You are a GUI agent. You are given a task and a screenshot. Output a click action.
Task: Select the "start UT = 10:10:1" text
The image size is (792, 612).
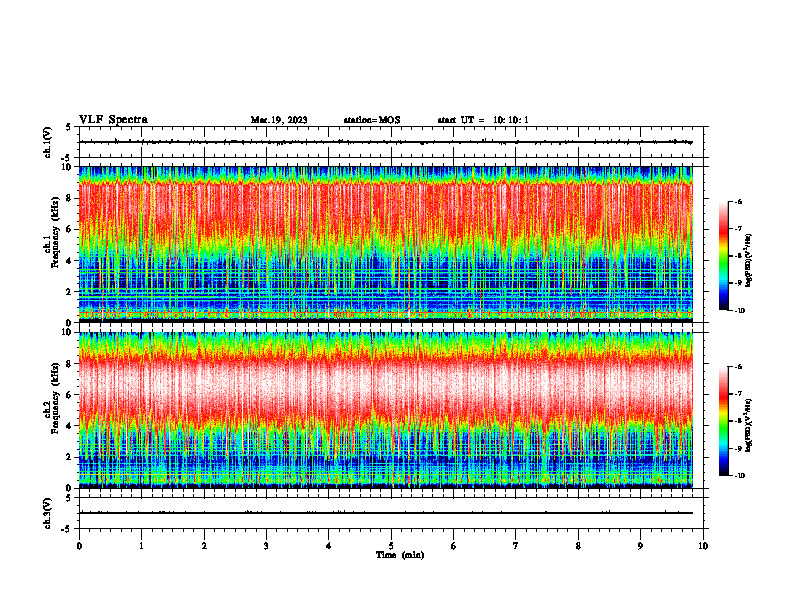click(483, 120)
